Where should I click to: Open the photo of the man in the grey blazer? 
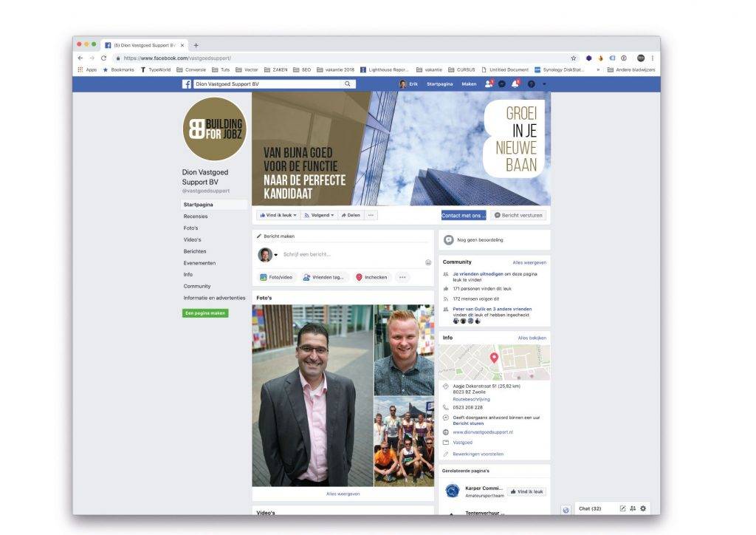click(x=312, y=395)
